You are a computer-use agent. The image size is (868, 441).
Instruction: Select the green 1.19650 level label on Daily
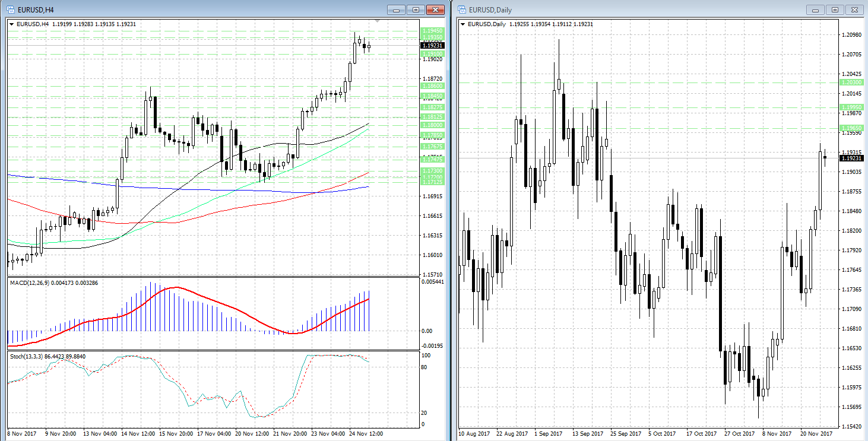(x=851, y=128)
